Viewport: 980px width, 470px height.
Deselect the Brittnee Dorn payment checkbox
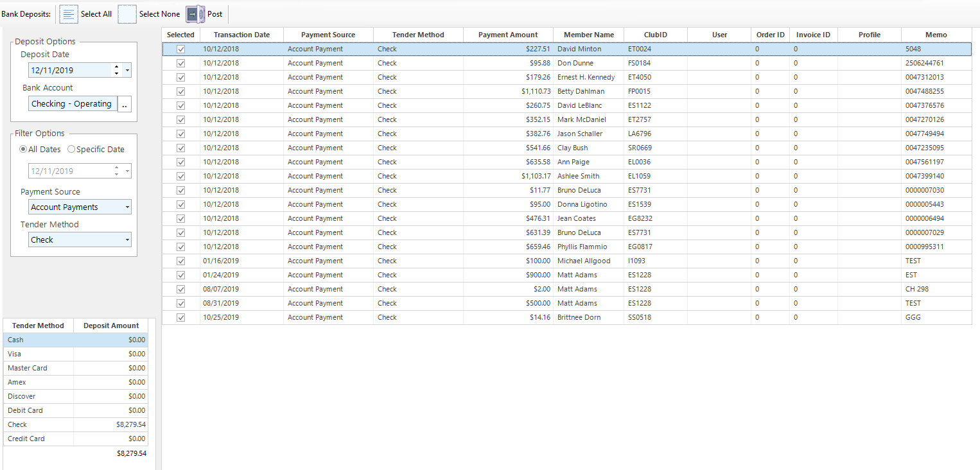(x=180, y=318)
